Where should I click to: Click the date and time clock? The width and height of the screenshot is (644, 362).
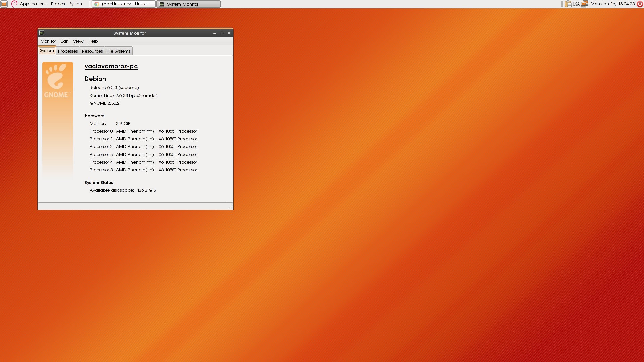click(x=612, y=4)
